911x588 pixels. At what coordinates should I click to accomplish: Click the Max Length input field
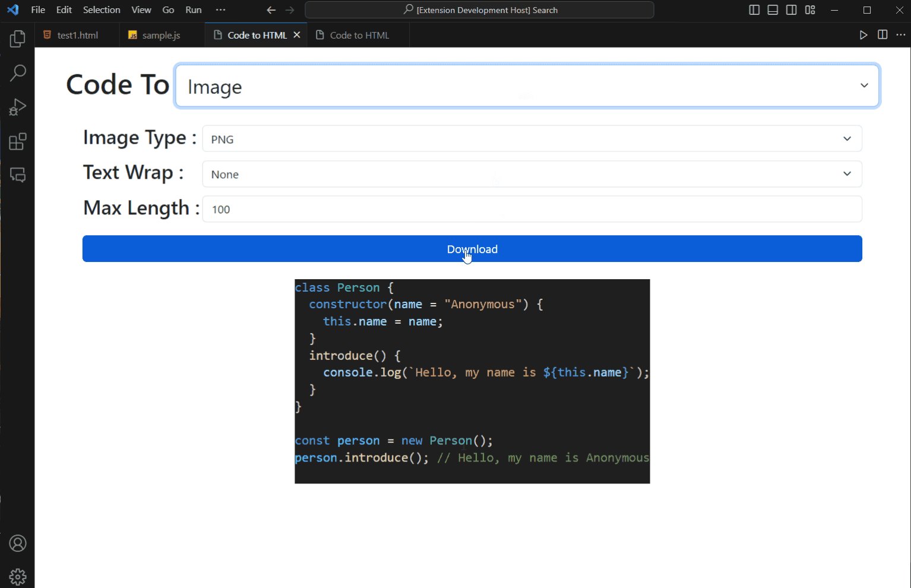532,209
